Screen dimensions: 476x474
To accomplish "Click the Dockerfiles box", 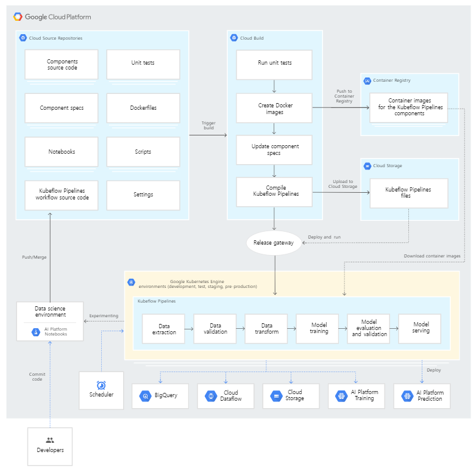I will coord(143,108).
